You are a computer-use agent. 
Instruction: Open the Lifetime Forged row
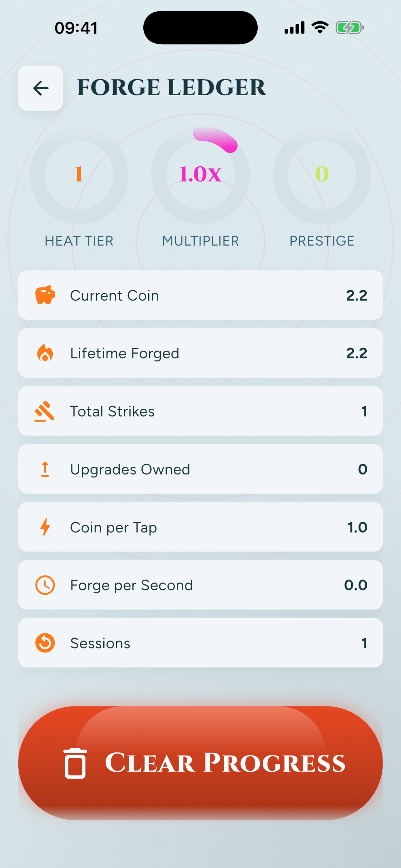[x=200, y=353]
